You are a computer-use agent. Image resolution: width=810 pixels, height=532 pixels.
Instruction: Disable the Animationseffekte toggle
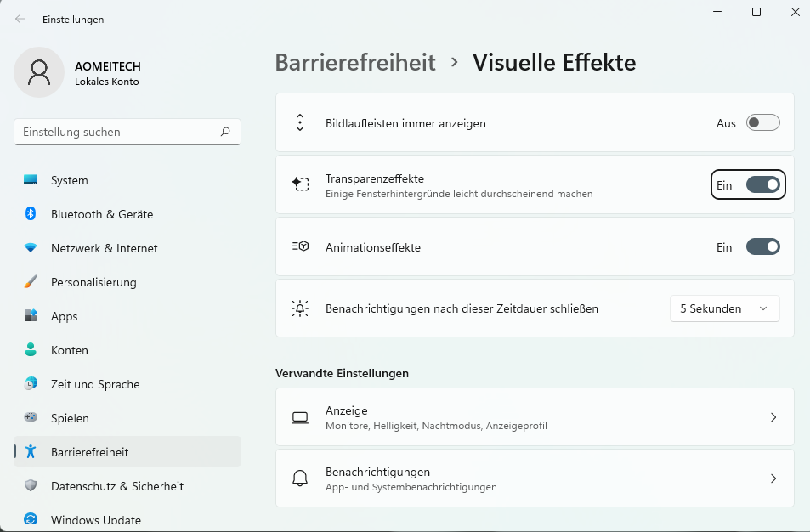click(762, 247)
